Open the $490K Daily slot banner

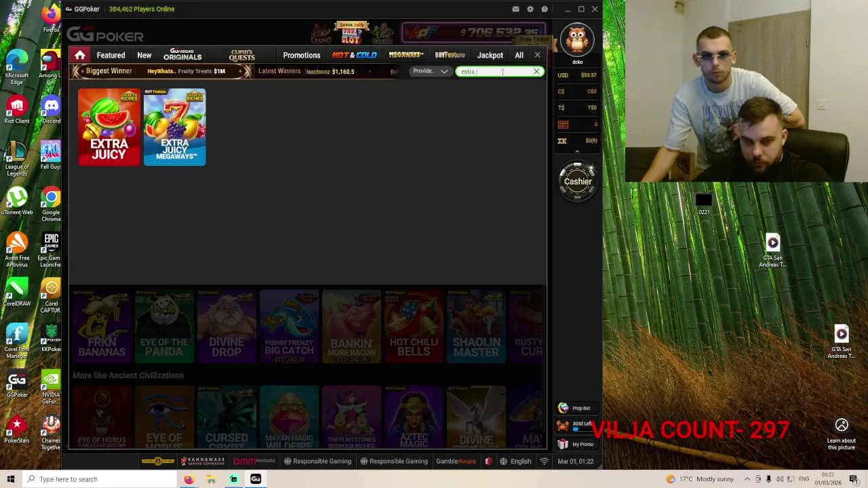(351, 33)
